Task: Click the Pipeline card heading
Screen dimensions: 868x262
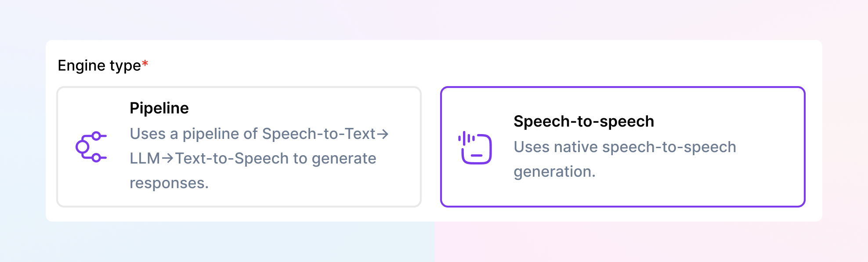Action: [159, 108]
